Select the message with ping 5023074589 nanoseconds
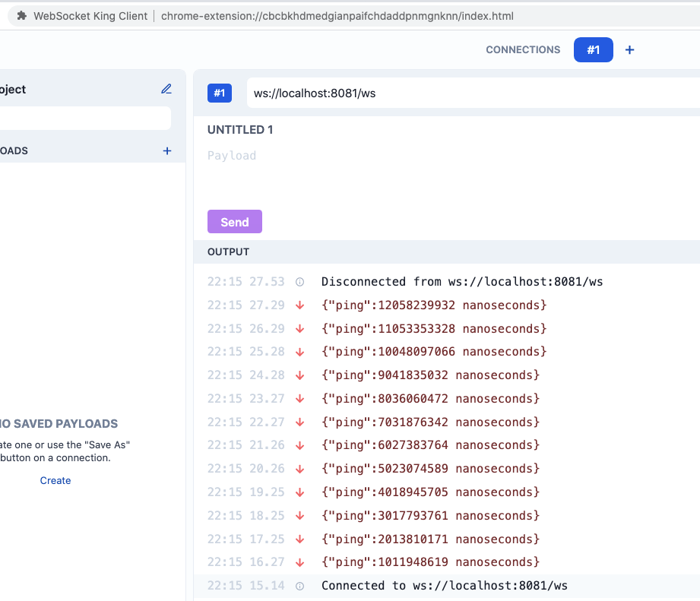Viewport: 700px width, 601px height. pos(430,469)
